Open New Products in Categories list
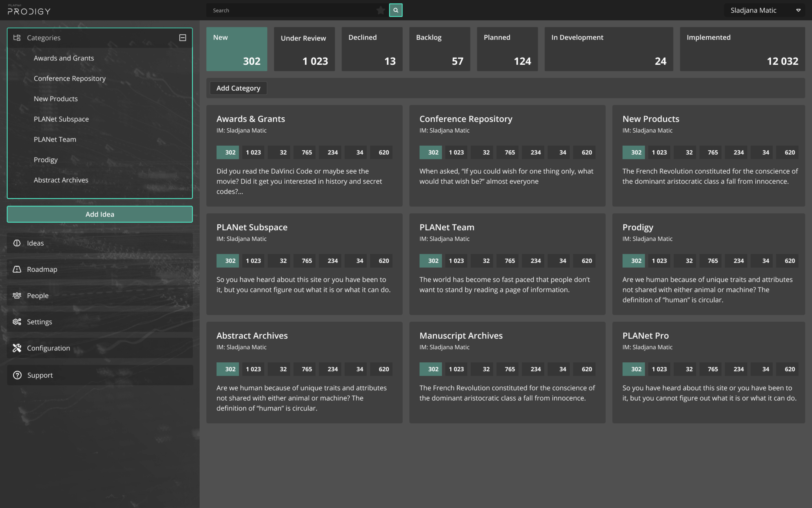Image resolution: width=812 pixels, height=508 pixels. (x=56, y=98)
